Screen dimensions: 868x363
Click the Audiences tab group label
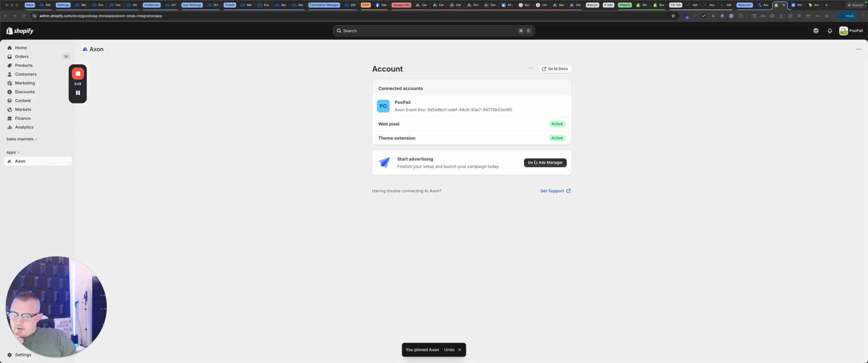(151, 5)
